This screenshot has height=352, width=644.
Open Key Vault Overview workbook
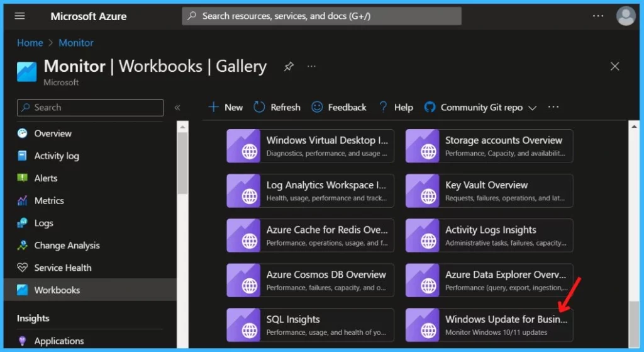tap(489, 191)
